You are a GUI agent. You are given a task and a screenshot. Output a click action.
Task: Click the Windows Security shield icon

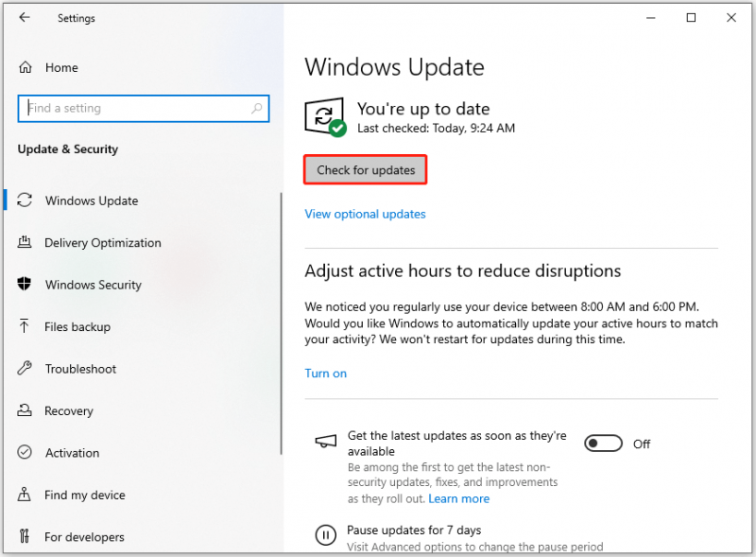click(25, 284)
